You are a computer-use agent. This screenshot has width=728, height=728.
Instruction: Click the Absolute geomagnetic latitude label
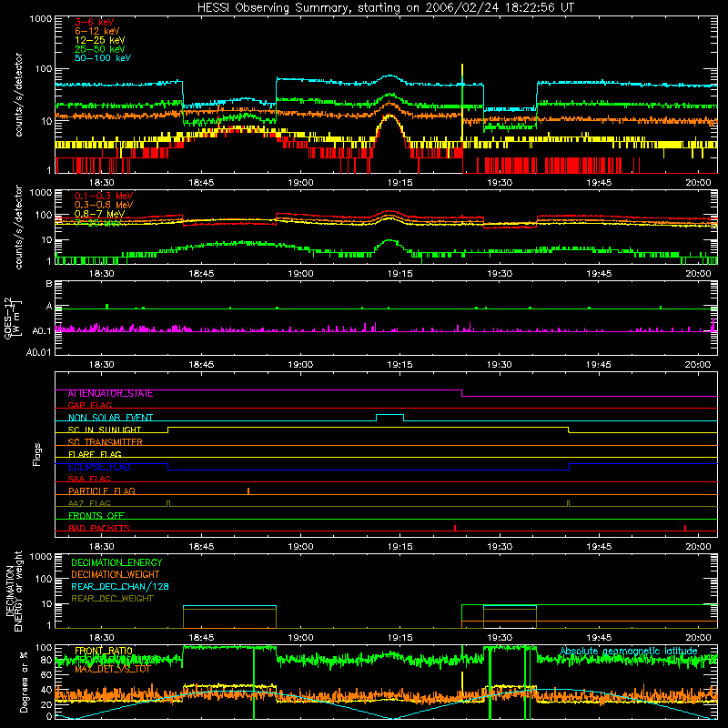click(629, 652)
